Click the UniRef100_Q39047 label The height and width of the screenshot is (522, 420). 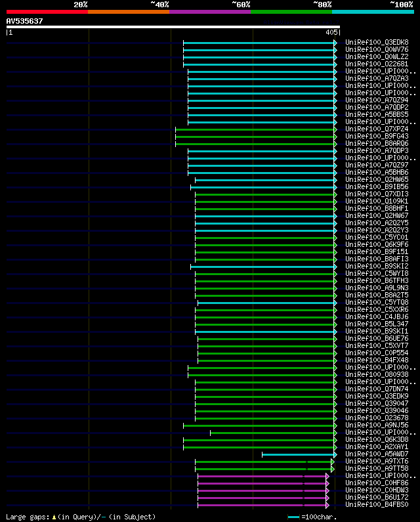(x=377, y=404)
